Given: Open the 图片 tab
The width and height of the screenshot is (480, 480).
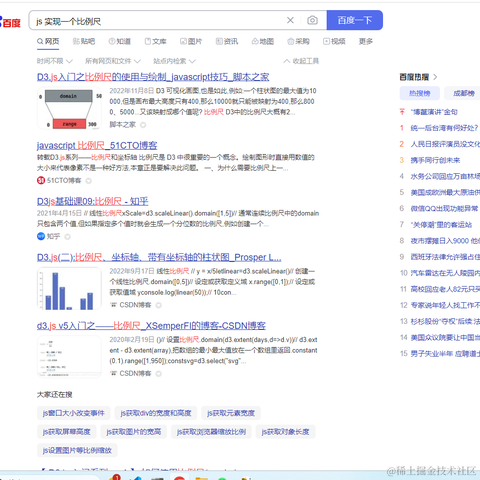Looking at the screenshot, I should pyautogui.click(x=191, y=41).
